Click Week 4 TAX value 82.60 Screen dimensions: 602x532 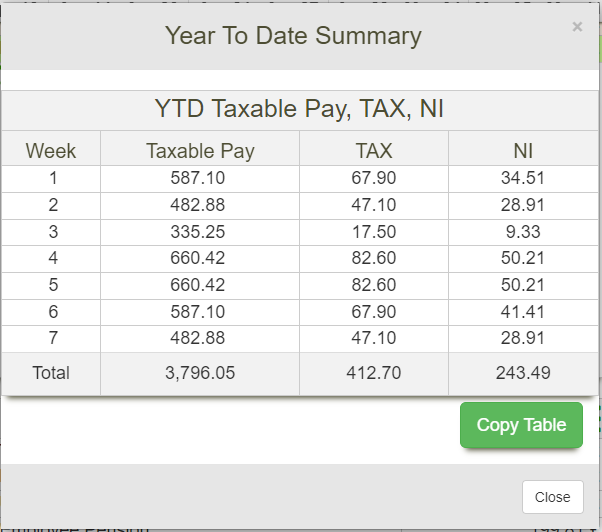[x=374, y=259]
